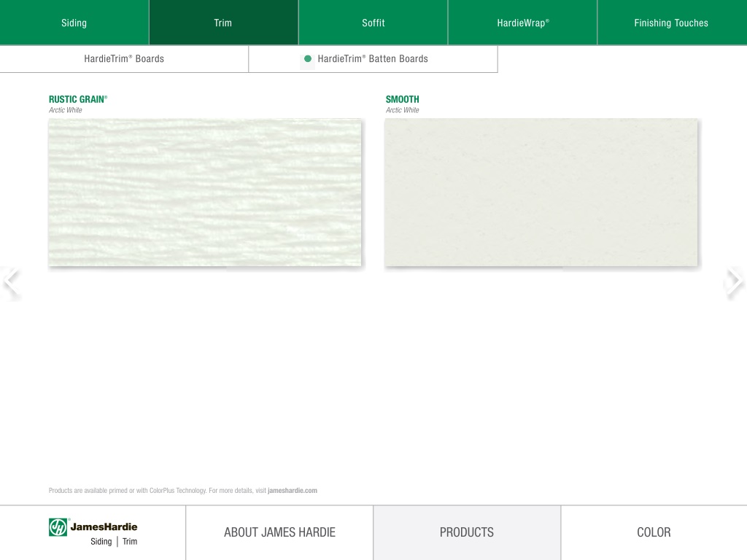Screen dimensions: 747x560
Task: Click the Smooth heading
Action: [x=403, y=99]
